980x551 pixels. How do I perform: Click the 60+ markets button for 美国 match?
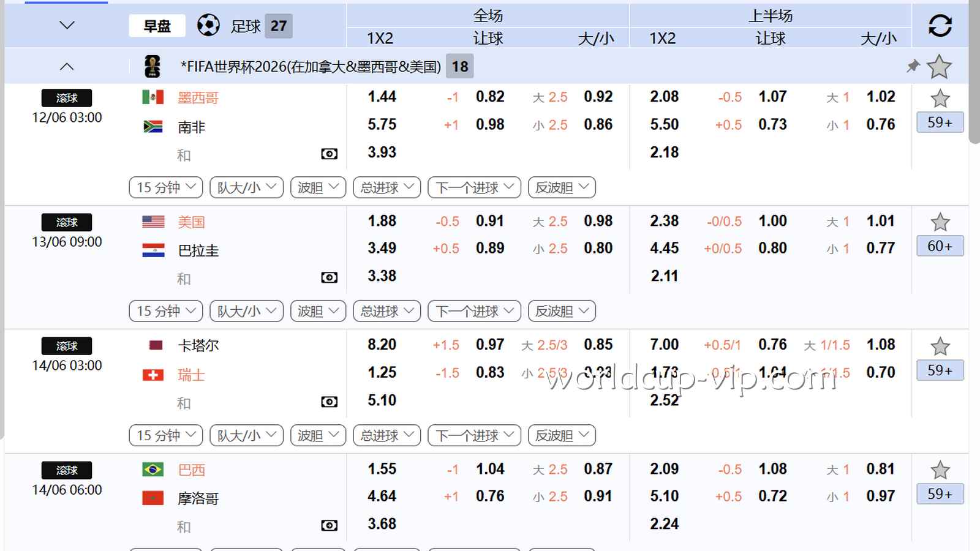click(940, 246)
